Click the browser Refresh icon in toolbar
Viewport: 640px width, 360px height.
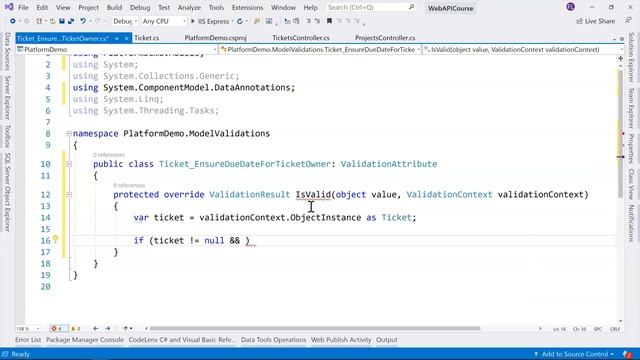(x=240, y=21)
